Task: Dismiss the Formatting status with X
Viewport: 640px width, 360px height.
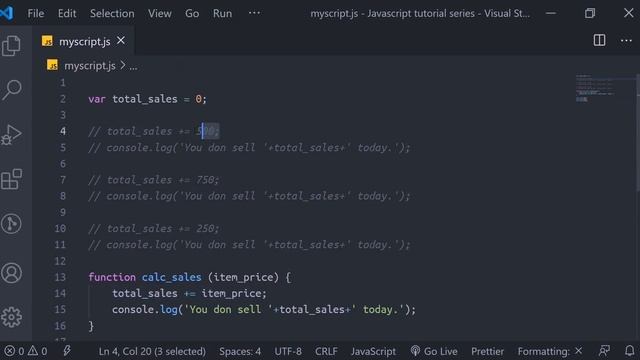Action: (578, 351)
